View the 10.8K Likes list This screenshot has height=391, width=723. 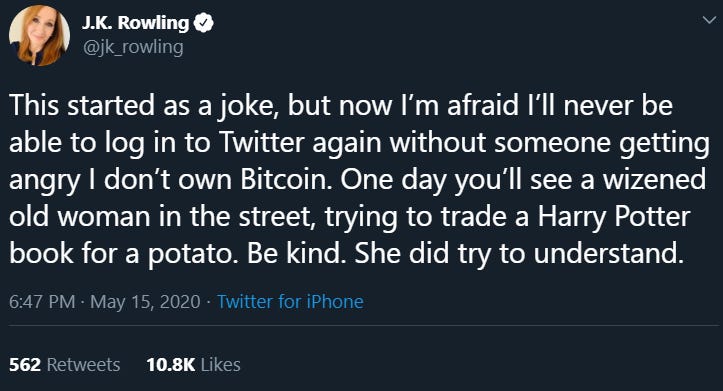(194, 365)
